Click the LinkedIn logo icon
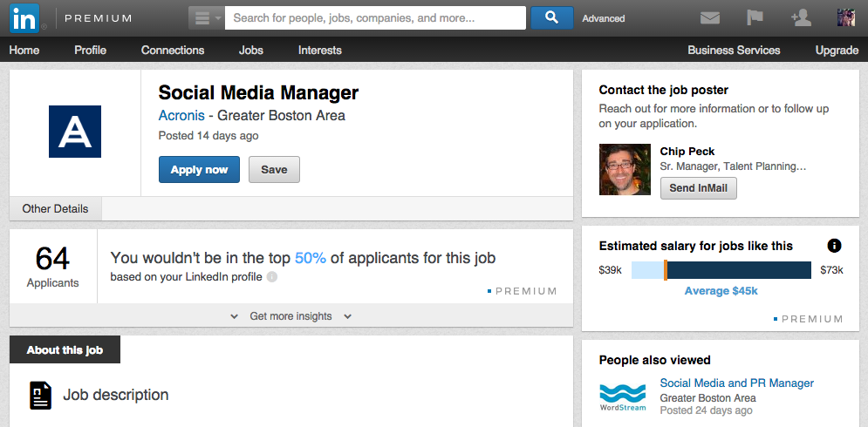Screen dimensions: 868x427 [24, 18]
